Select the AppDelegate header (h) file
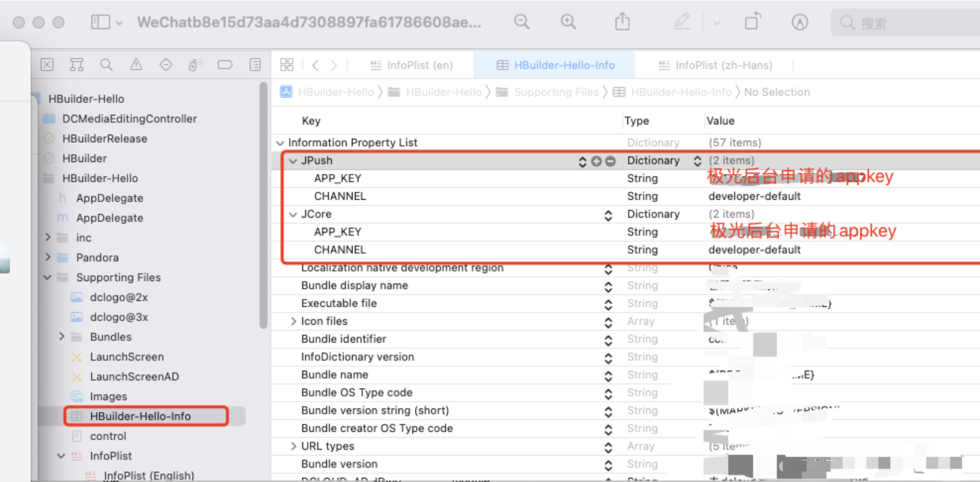The height and width of the screenshot is (482, 980). coord(109,198)
